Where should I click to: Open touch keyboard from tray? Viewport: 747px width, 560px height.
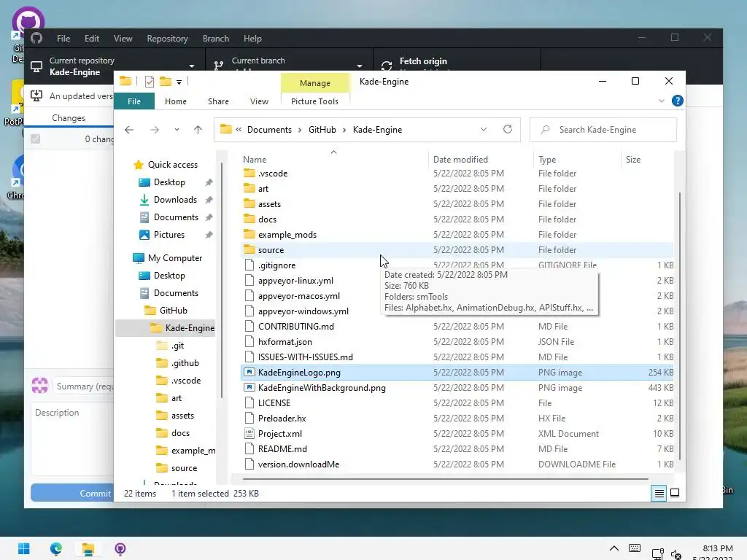635,548
